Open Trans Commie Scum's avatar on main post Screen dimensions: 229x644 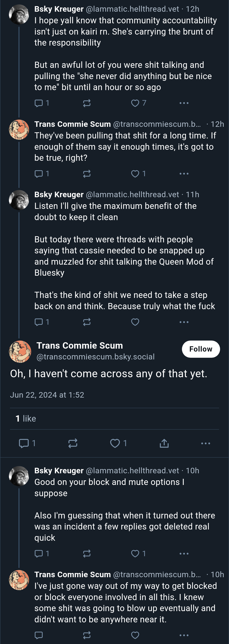20,351
